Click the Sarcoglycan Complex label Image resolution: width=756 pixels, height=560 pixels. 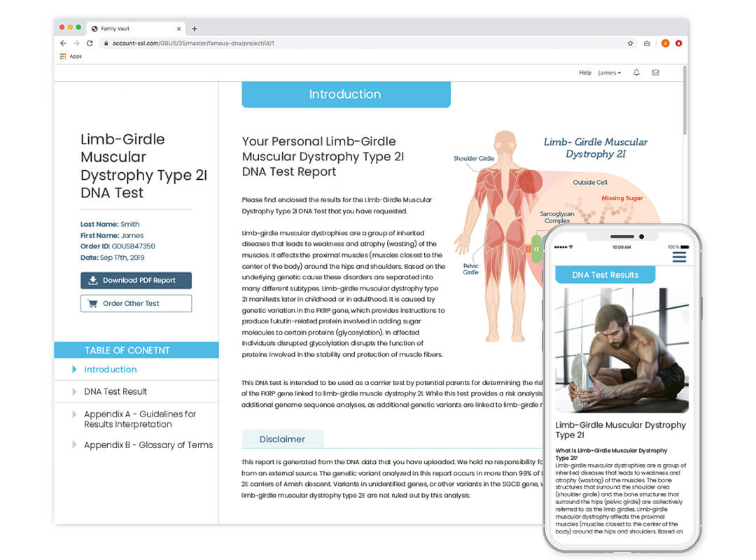pos(557,217)
